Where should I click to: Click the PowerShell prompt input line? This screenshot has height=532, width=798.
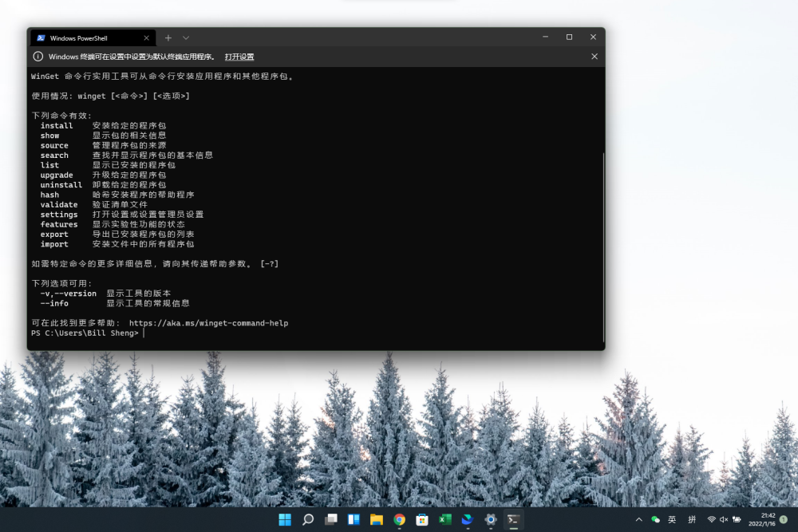239,333
